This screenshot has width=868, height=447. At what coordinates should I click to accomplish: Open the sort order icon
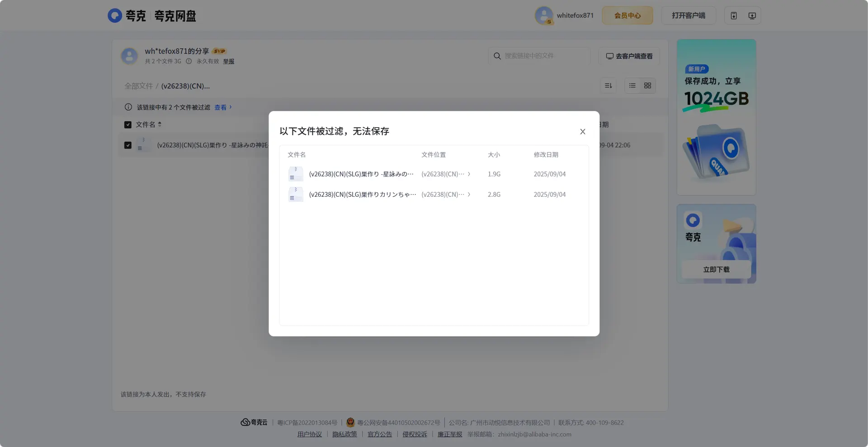[x=608, y=86]
